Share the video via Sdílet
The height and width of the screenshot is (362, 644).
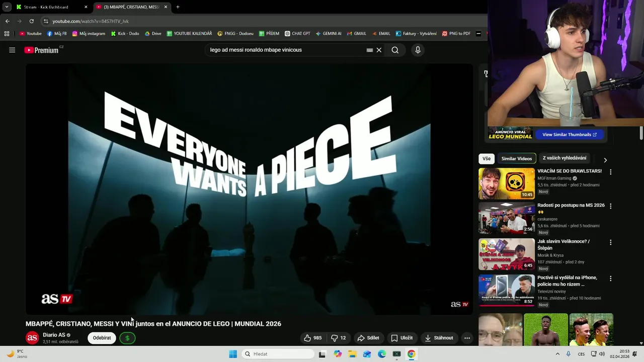click(368, 338)
